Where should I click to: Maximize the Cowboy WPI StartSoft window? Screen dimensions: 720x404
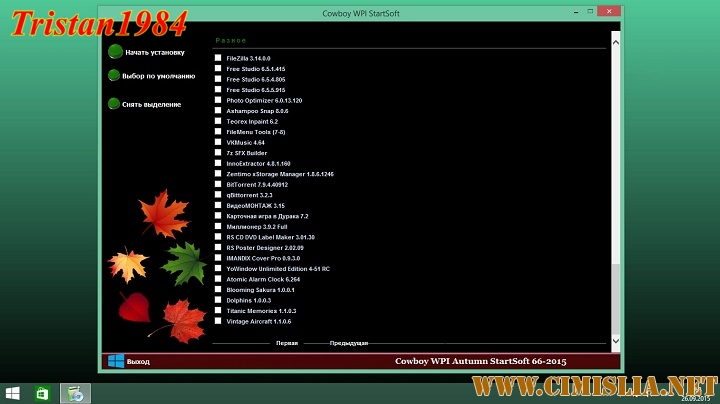(590, 11)
